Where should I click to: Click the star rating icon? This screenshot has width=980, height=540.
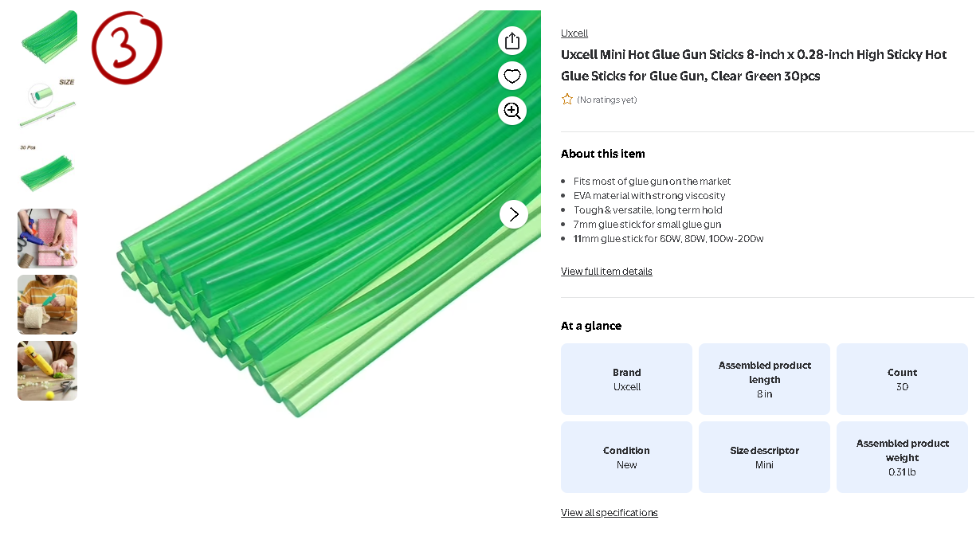pyautogui.click(x=567, y=100)
